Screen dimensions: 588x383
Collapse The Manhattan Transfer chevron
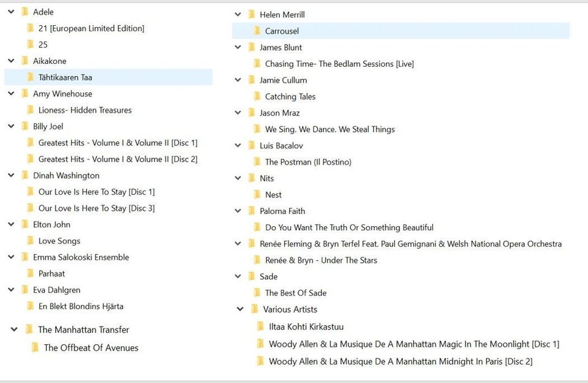tap(14, 329)
